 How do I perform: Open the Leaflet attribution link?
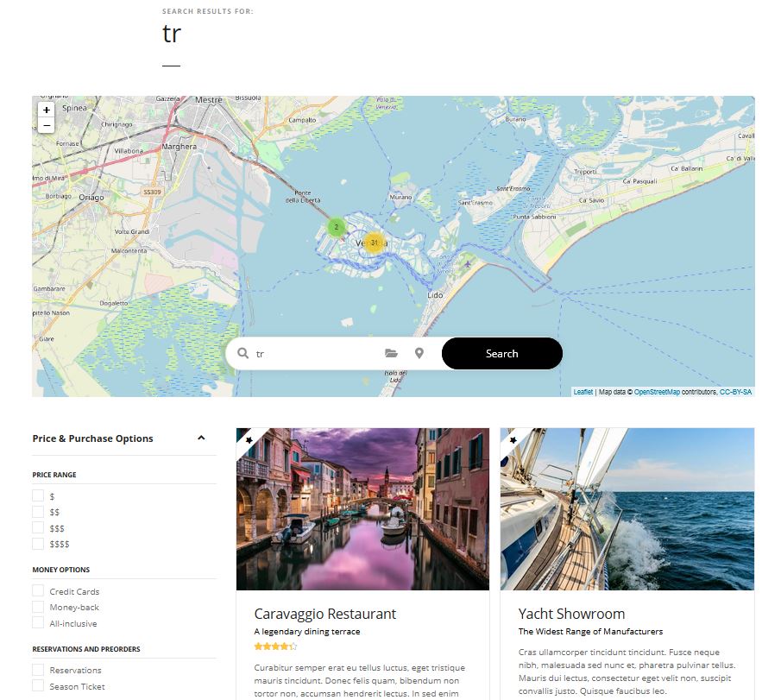pyautogui.click(x=583, y=392)
